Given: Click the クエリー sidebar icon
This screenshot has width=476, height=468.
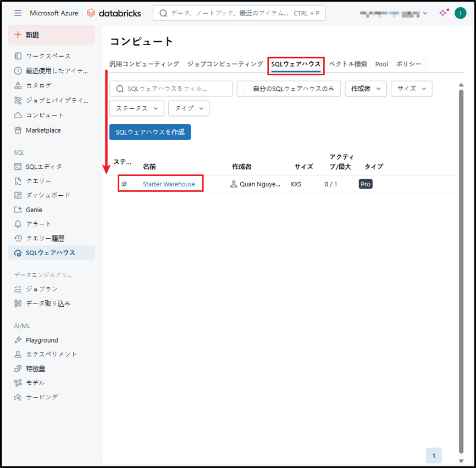Looking at the screenshot, I should pyautogui.click(x=18, y=181).
